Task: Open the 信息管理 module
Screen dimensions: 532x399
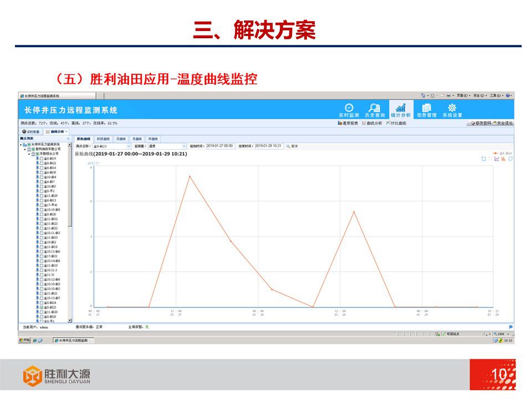Action: point(427,111)
